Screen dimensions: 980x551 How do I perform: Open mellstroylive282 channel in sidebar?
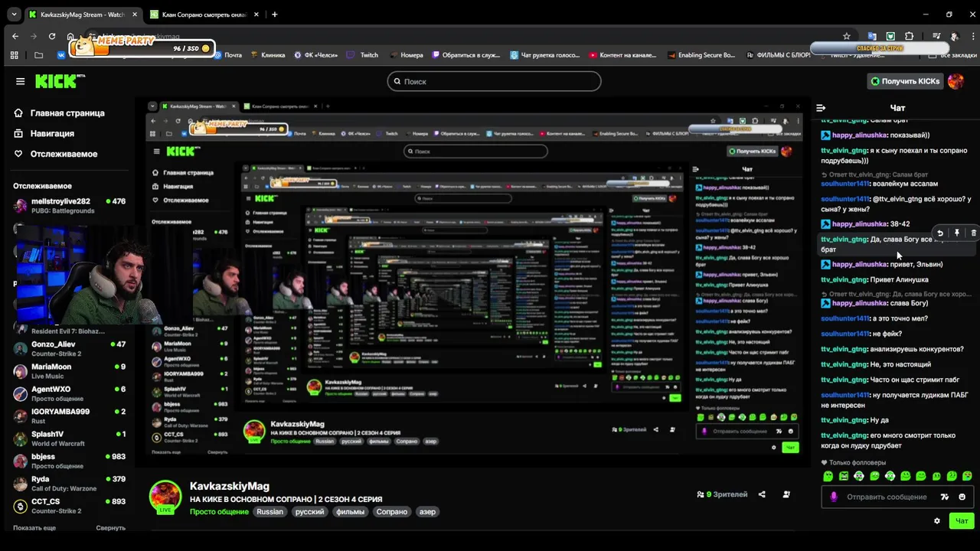coord(69,206)
